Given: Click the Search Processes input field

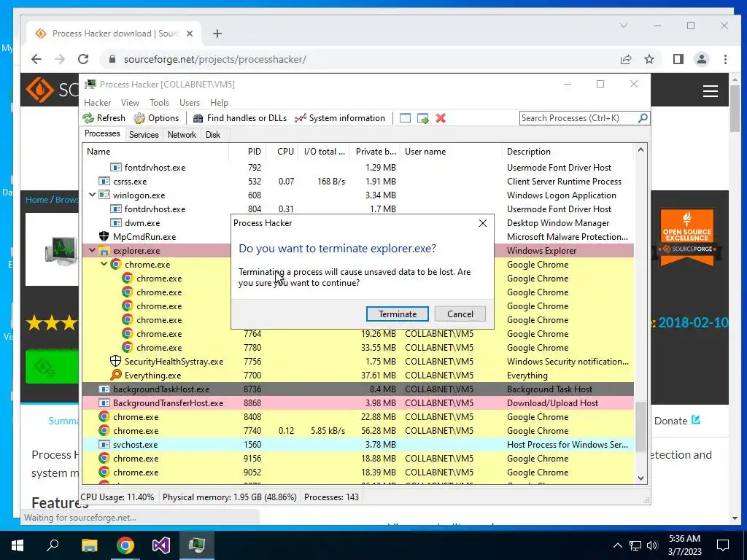Looking at the screenshot, I should pos(578,118).
